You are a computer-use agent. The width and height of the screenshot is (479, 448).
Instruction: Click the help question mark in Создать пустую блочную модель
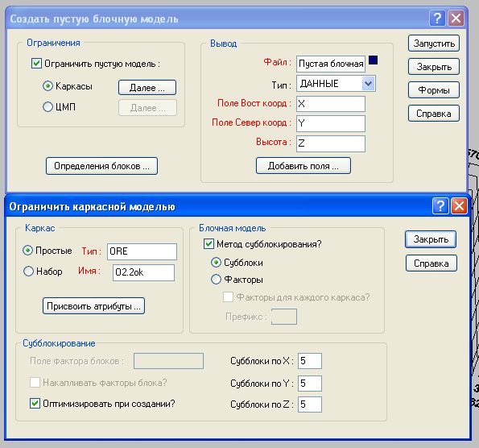[x=437, y=19]
